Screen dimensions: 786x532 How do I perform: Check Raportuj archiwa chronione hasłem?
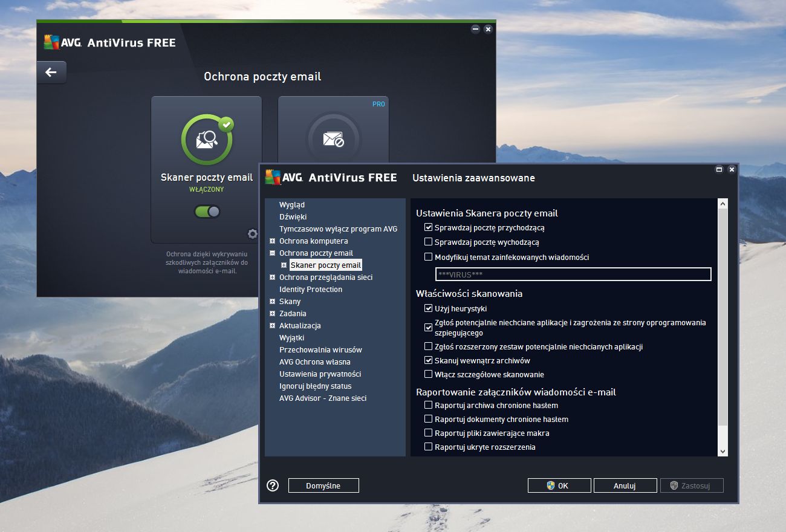pos(429,405)
